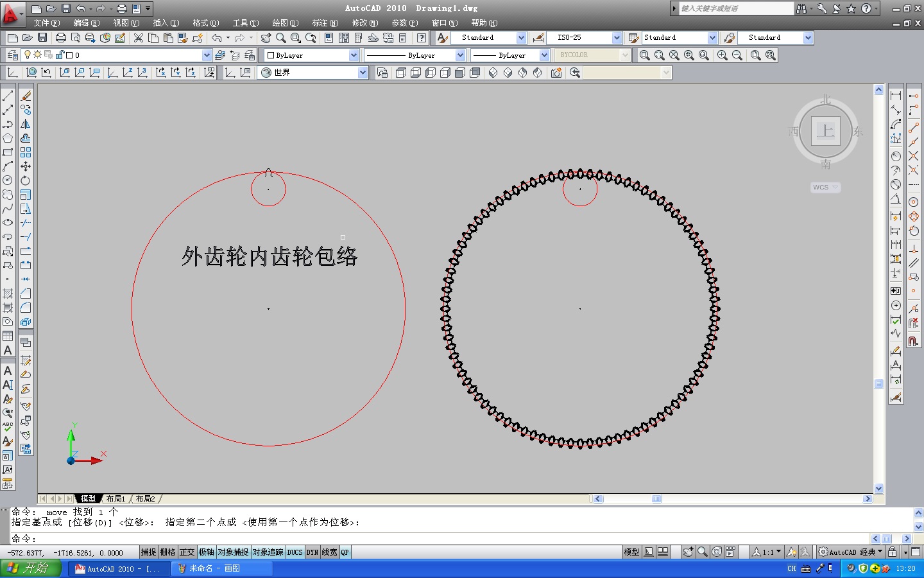Click the Save icon in standard toolbar

(42, 38)
